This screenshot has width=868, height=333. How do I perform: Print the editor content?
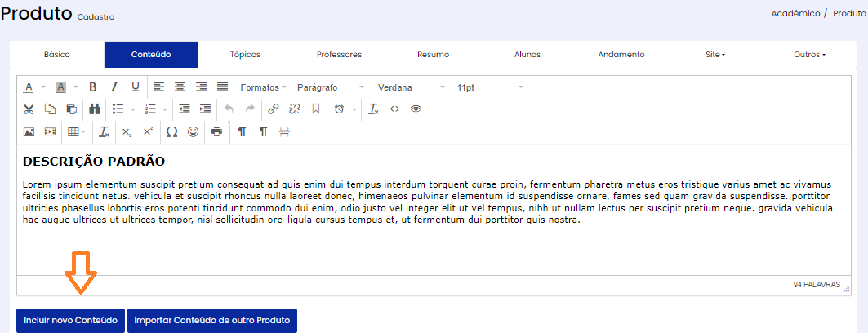click(216, 131)
